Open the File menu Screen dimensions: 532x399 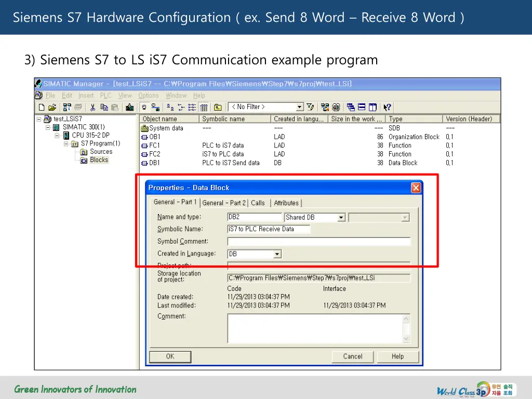tap(50, 96)
